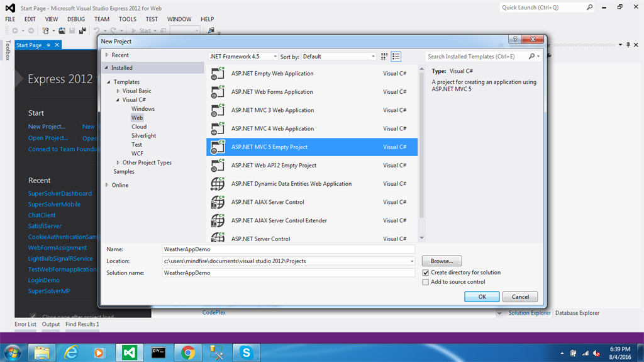
Task: Click the Open File toolbar icon
Action: pyautogui.click(x=62, y=30)
